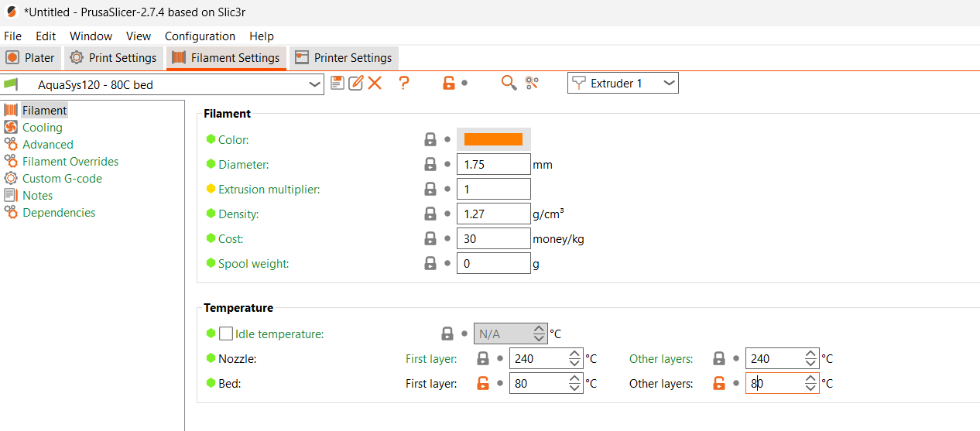Screen dimensions: 980x431
Task: Click the lock icon next to Color
Action: tap(430, 139)
